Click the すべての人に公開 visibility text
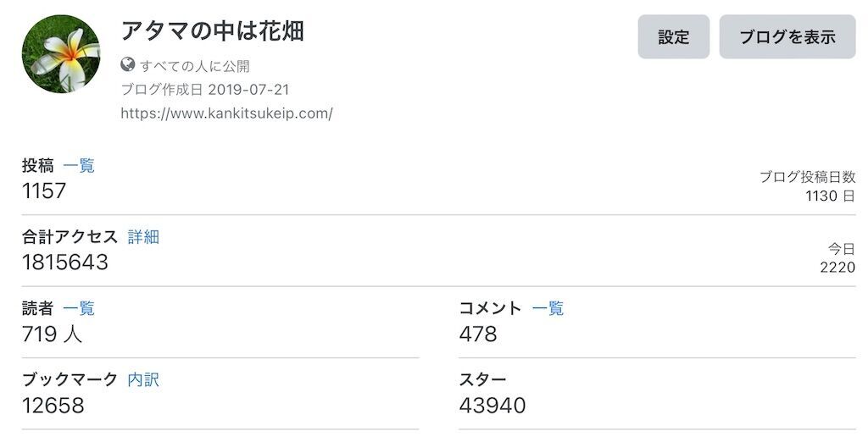The width and height of the screenshot is (868, 442). pyautogui.click(x=194, y=66)
